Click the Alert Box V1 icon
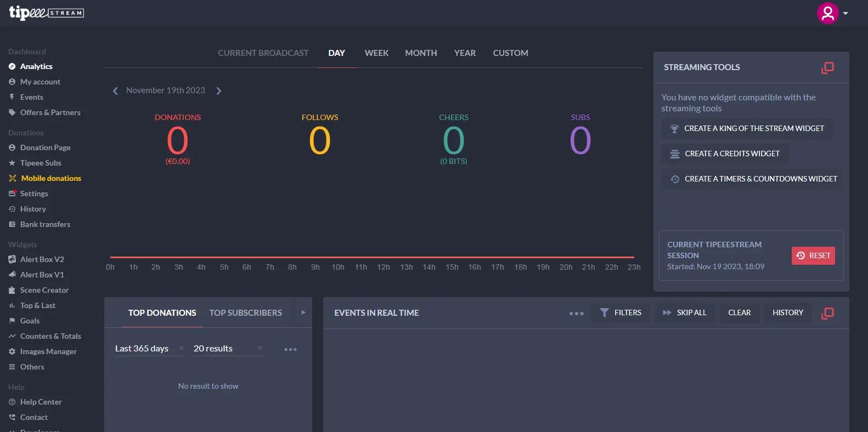This screenshot has width=868, height=432. tap(12, 275)
